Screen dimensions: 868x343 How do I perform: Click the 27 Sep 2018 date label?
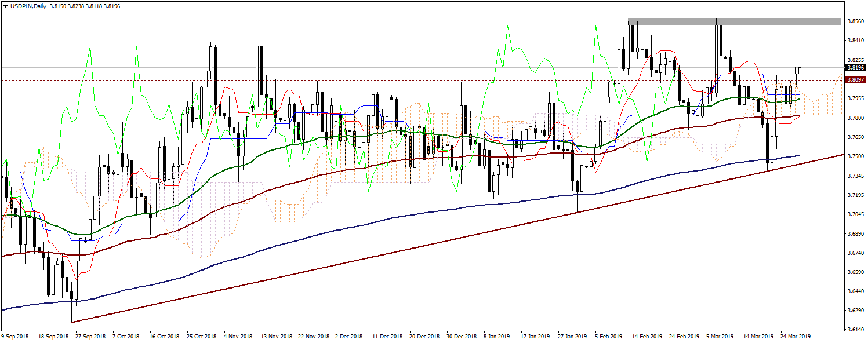pyautogui.click(x=91, y=336)
